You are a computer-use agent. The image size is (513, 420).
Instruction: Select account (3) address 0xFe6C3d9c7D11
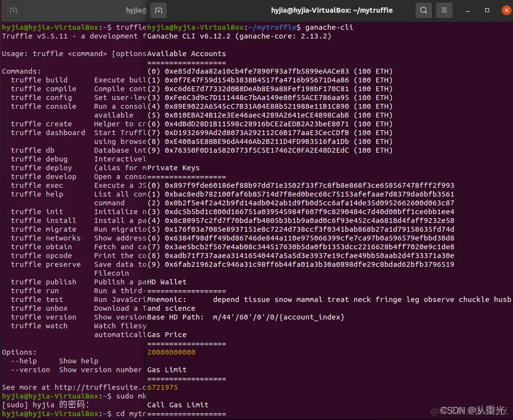coord(257,98)
